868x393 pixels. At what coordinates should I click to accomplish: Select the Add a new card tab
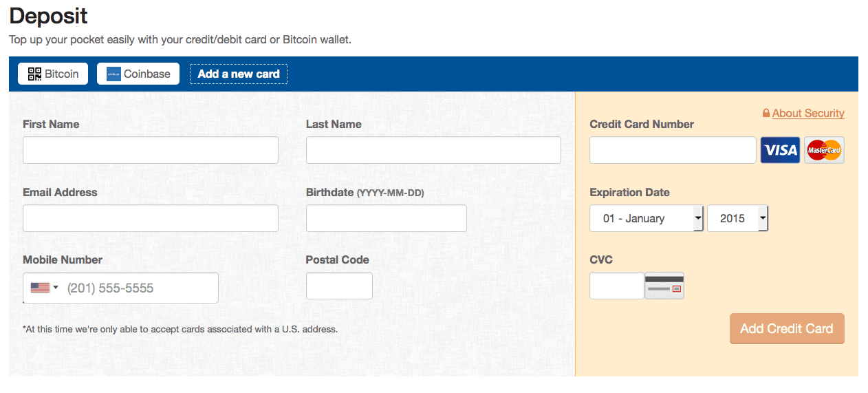tap(239, 74)
